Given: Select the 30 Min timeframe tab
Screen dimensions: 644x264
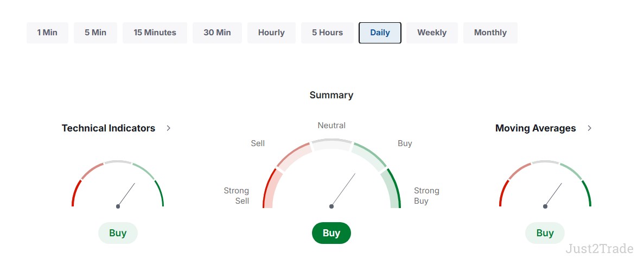Looking at the screenshot, I should coord(217,33).
